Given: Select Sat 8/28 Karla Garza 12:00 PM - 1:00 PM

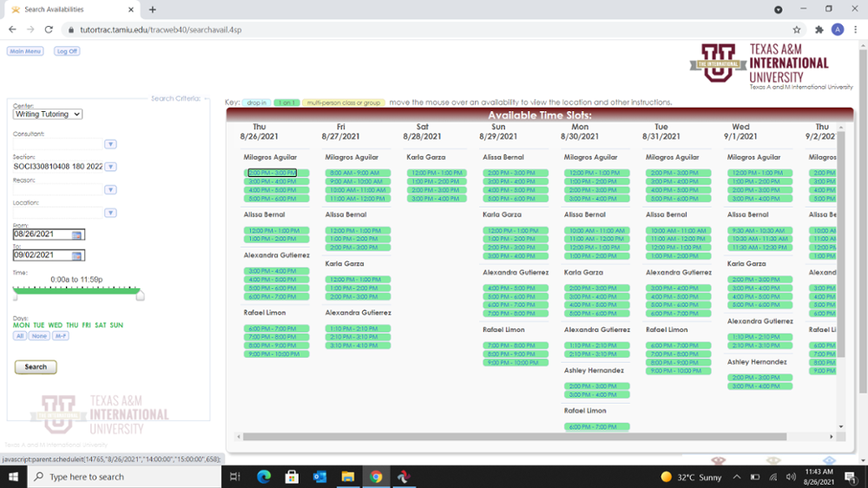Looking at the screenshot, I should pos(437,173).
